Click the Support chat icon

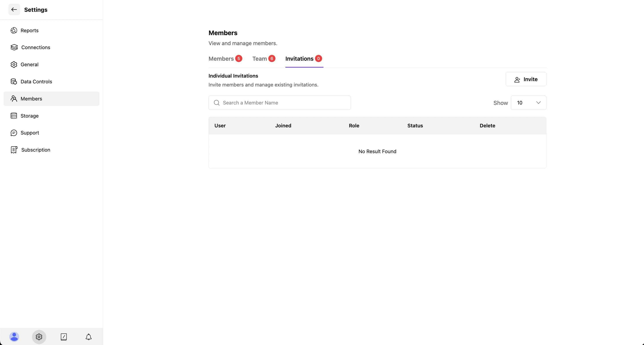14,133
